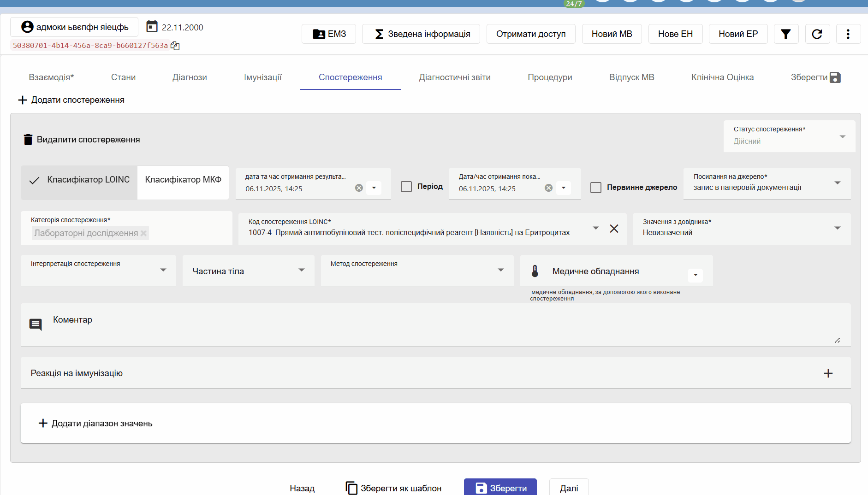Screen dimensions: 868x495
Task: Switch to the 'Процедури' tab
Action: 550,77
